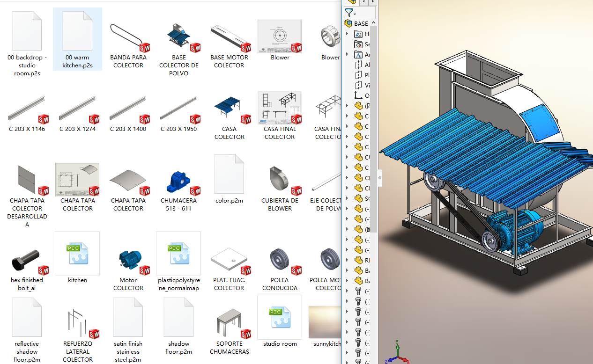Click the feature tree vertical scrollbar
This screenshot has width=593, height=364.
374,140
